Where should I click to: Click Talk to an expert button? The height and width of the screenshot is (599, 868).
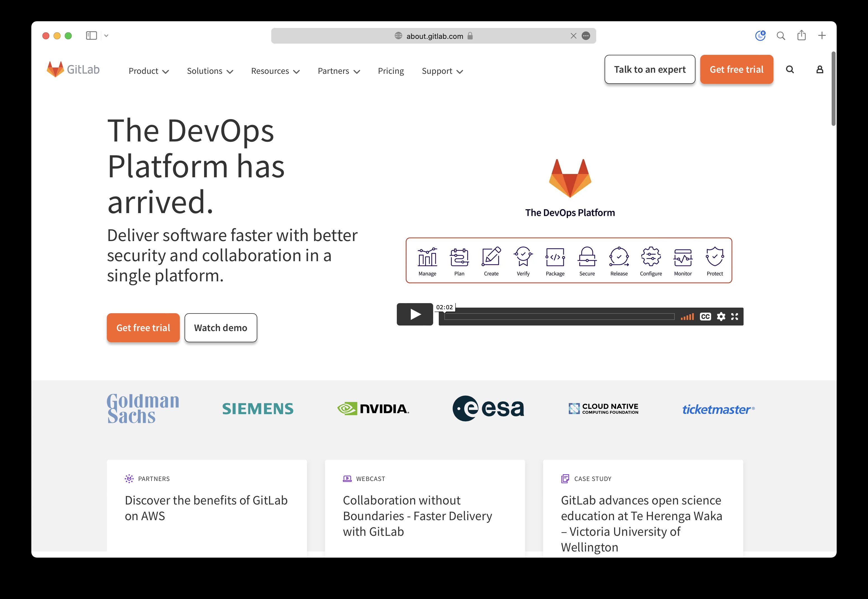click(649, 69)
